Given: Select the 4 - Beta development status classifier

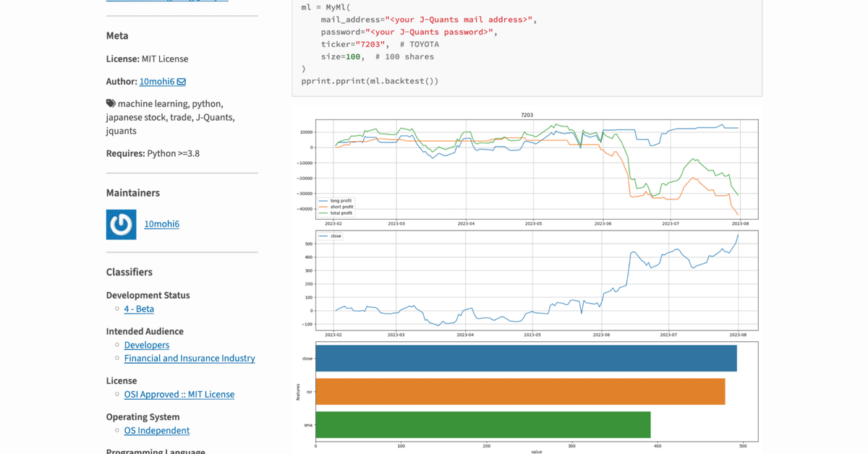Looking at the screenshot, I should 138,309.
